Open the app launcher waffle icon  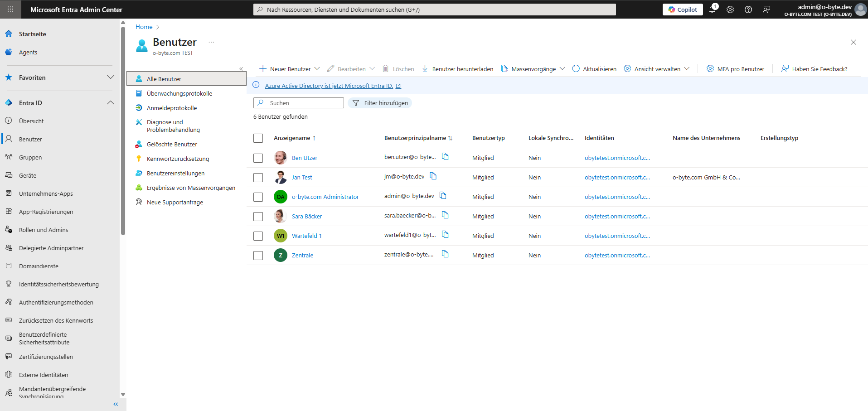10,9
